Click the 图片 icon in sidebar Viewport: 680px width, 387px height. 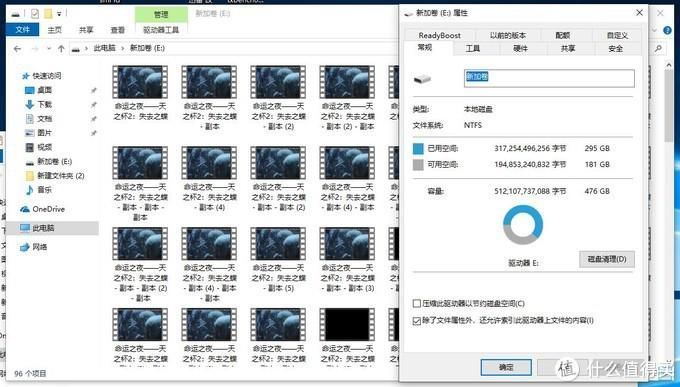click(29, 133)
